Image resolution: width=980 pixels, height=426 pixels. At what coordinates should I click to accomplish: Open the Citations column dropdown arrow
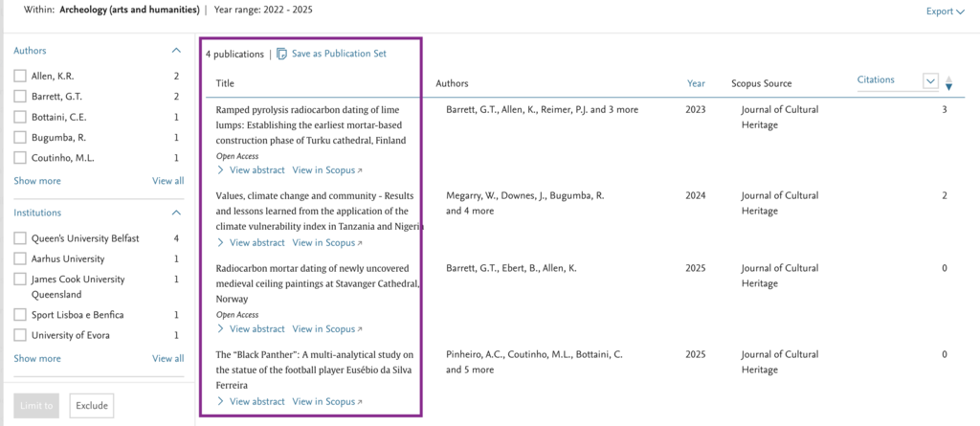930,81
